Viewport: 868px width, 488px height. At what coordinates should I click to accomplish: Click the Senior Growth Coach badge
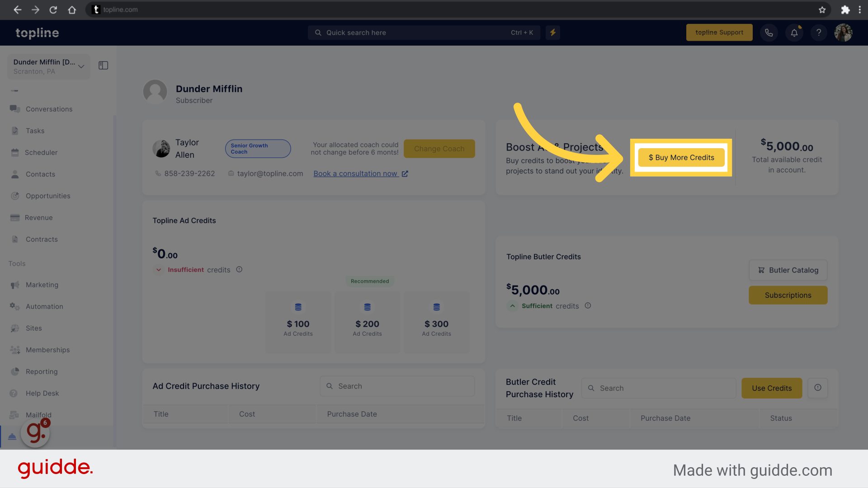258,149
